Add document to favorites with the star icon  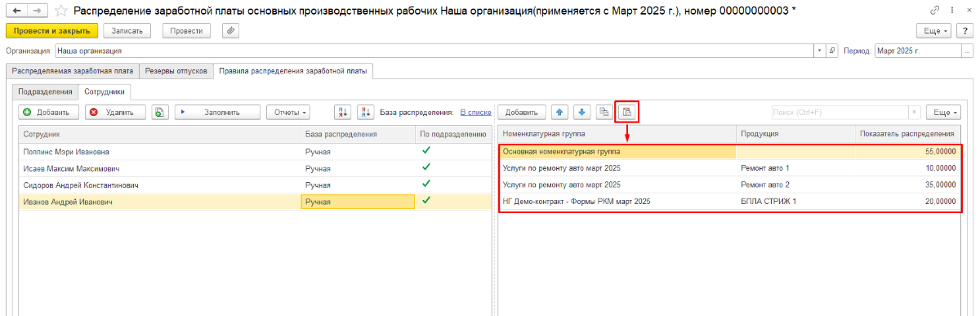point(60,11)
